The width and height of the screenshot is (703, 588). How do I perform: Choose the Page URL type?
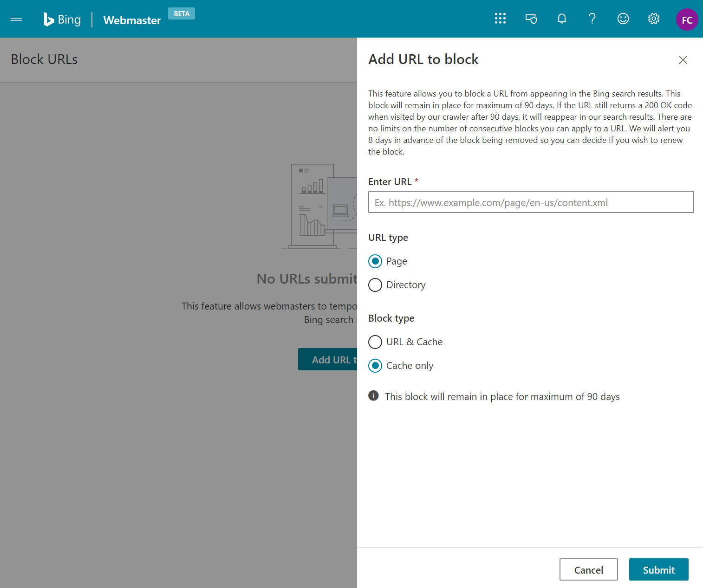pos(375,261)
